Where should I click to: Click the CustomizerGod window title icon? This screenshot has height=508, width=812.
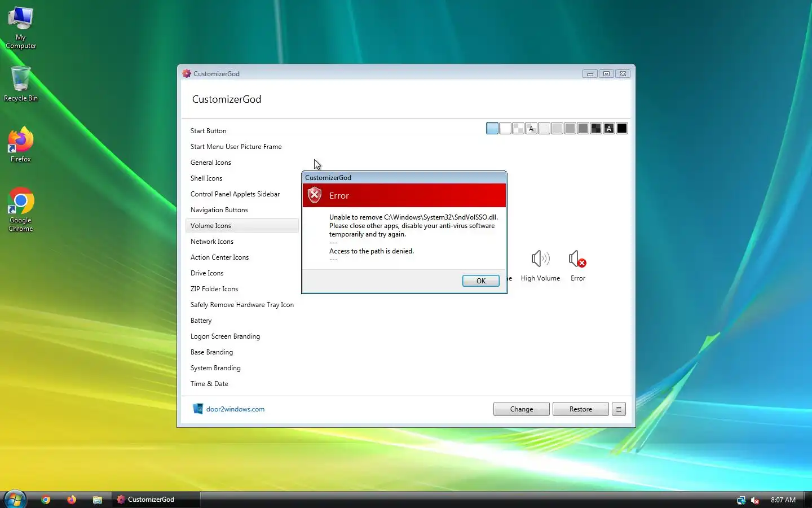(x=187, y=73)
